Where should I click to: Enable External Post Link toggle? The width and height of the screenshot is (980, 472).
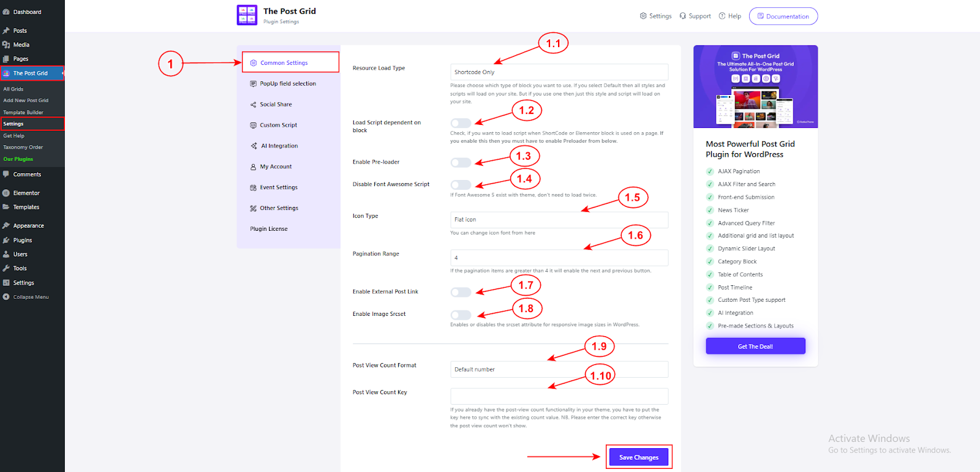click(x=461, y=292)
